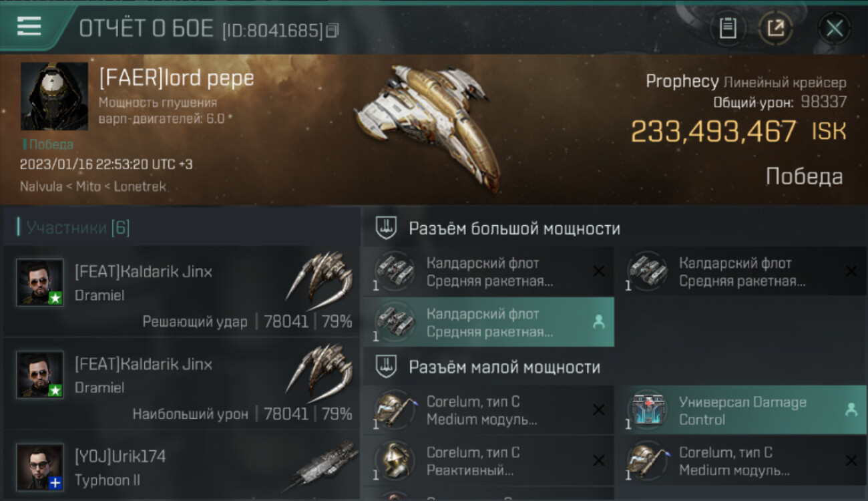Click high-power slot section shield icon
This screenshot has height=501, width=868.
[x=385, y=228]
